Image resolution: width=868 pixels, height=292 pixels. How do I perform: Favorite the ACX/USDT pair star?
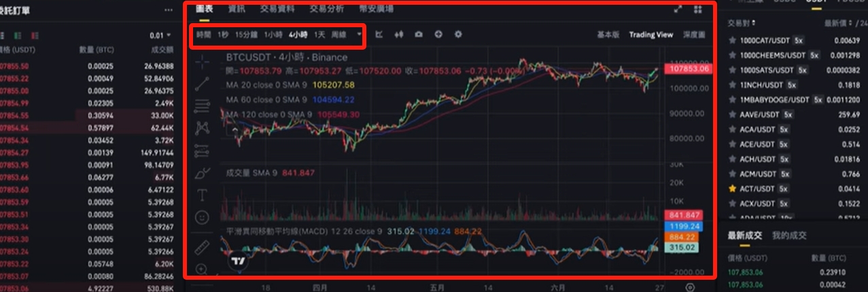pos(732,204)
